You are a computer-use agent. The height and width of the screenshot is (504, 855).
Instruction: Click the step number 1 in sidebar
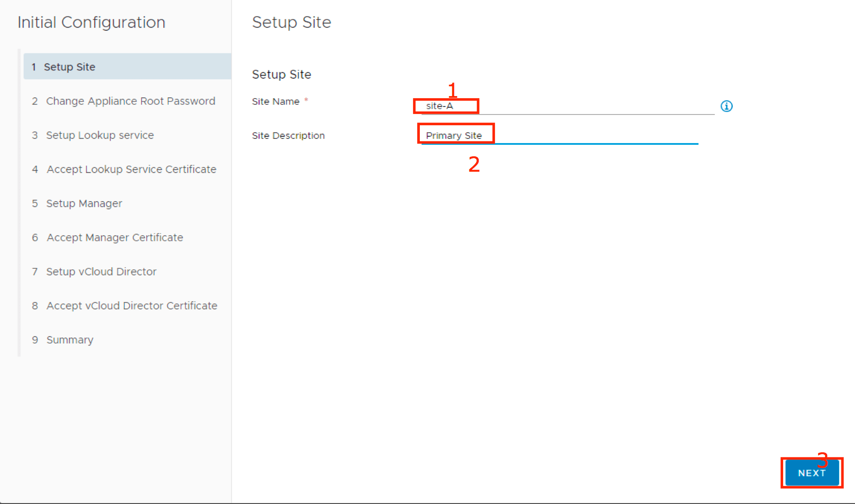[x=34, y=67]
